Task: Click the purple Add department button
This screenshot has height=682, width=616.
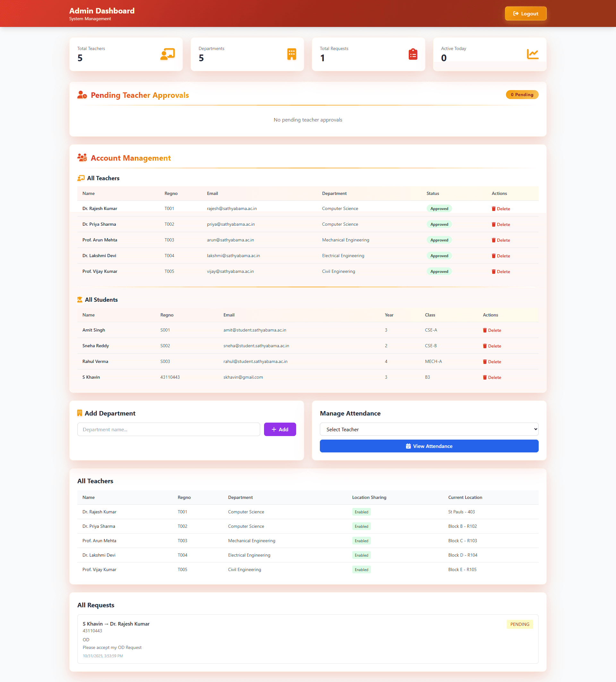Action: (279, 429)
